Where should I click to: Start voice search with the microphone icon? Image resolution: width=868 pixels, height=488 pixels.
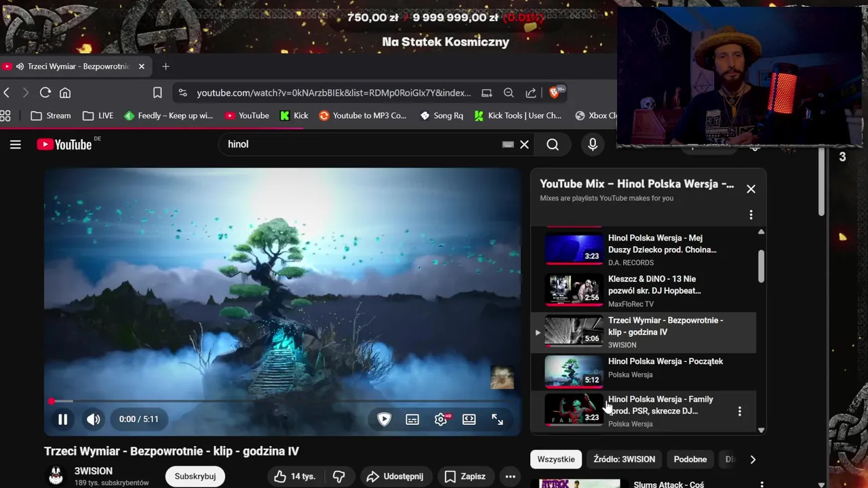pyautogui.click(x=593, y=144)
